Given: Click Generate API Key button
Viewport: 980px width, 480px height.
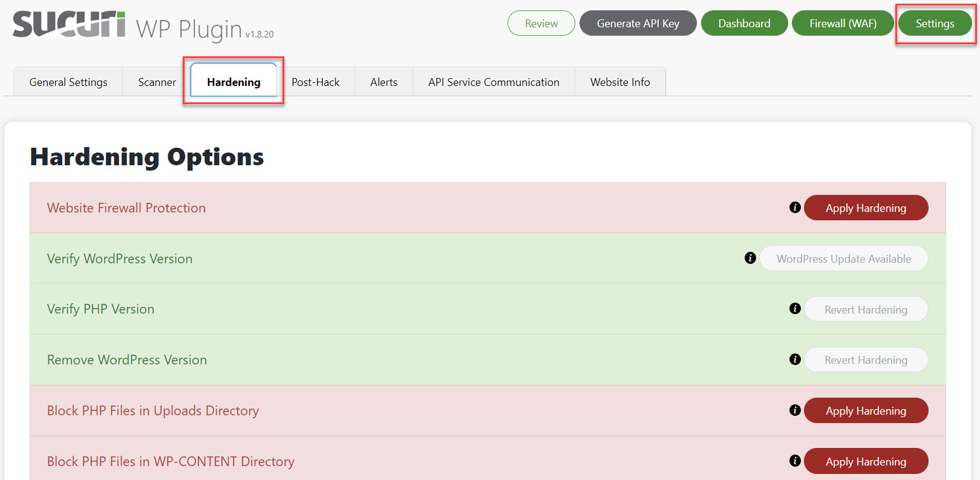Looking at the screenshot, I should [638, 23].
